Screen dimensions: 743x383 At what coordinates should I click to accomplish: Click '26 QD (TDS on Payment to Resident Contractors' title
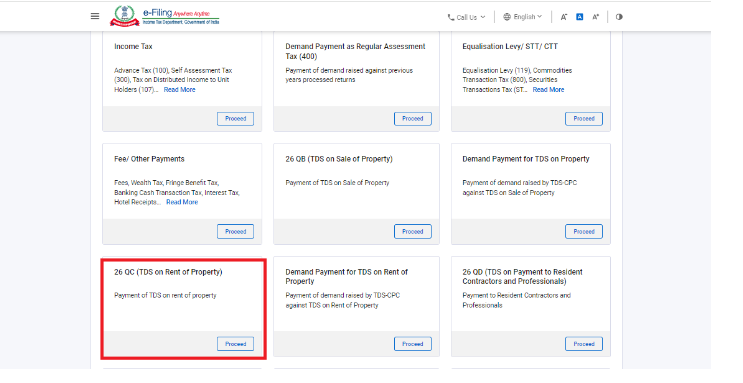coord(523,276)
